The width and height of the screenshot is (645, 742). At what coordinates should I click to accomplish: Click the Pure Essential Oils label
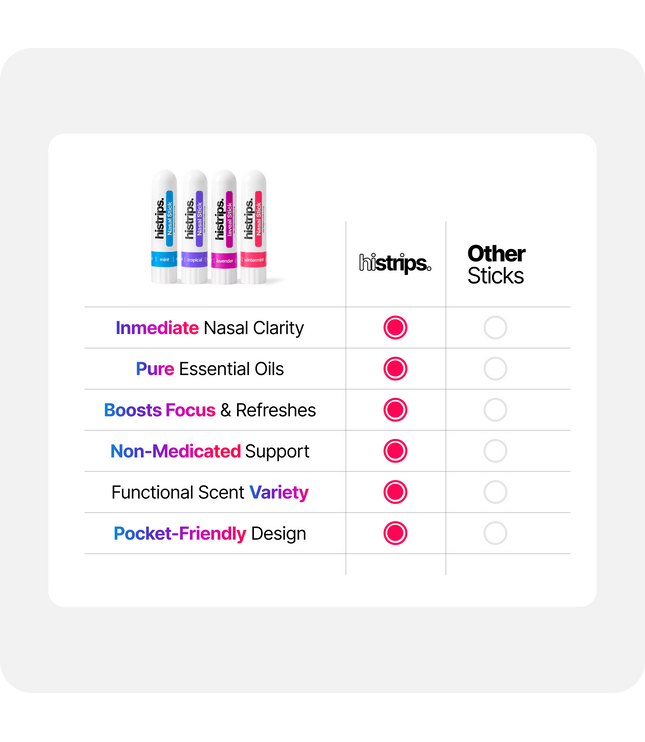pos(210,369)
